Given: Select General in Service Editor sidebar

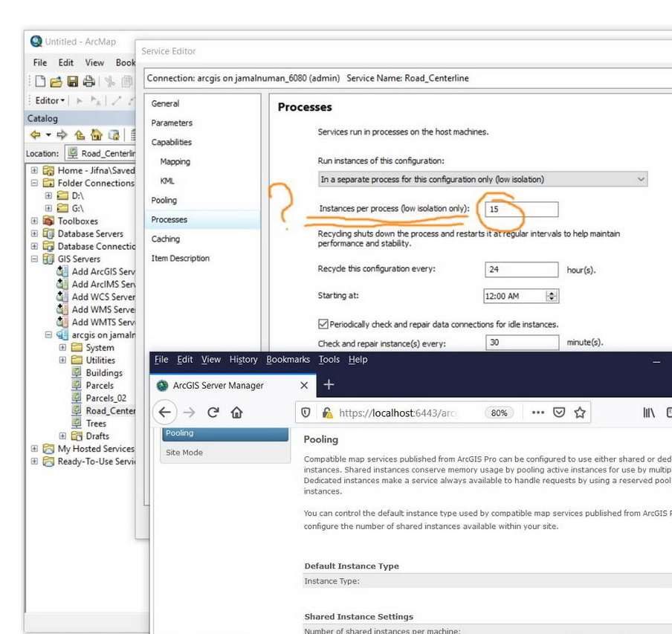Looking at the screenshot, I should pyautogui.click(x=166, y=103).
